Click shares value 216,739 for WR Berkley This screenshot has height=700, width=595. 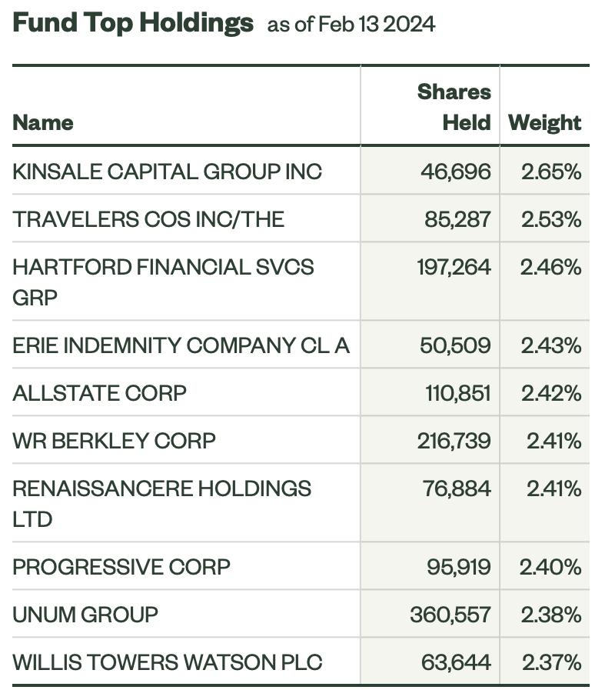tap(454, 441)
